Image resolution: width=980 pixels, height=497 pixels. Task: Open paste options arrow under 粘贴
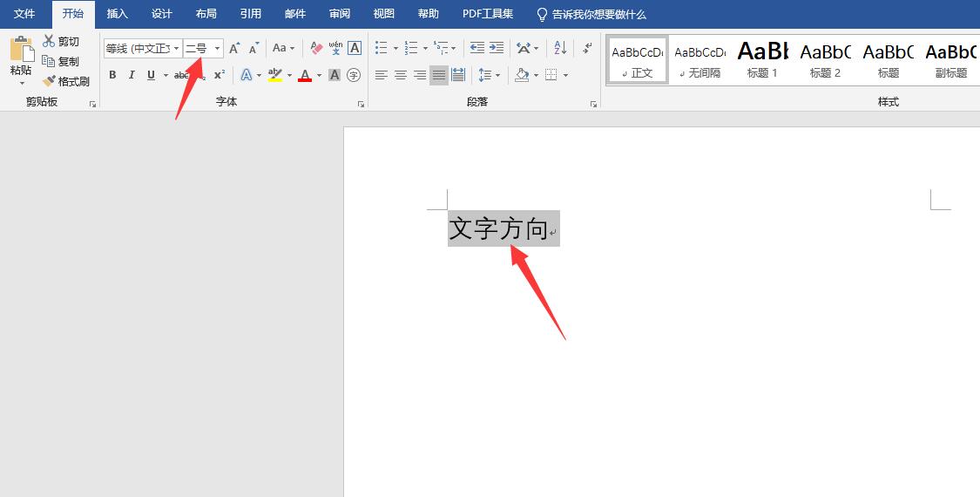pos(22,83)
